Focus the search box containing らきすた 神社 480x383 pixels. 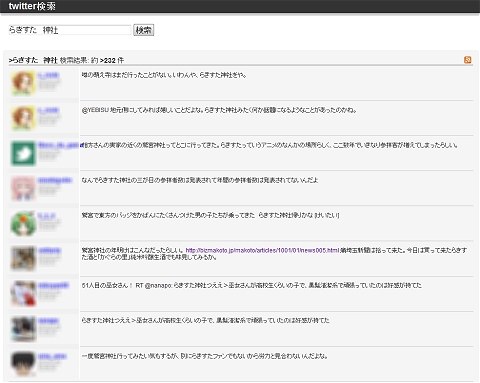point(70,30)
